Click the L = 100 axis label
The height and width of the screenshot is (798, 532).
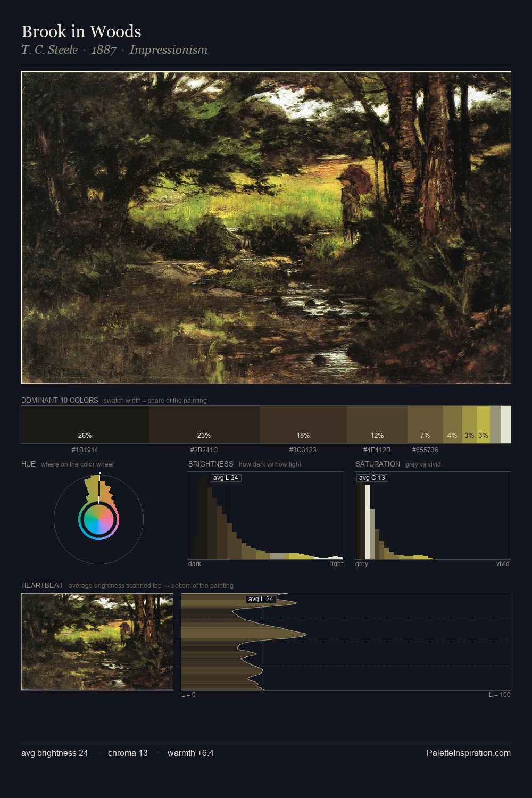(500, 695)
